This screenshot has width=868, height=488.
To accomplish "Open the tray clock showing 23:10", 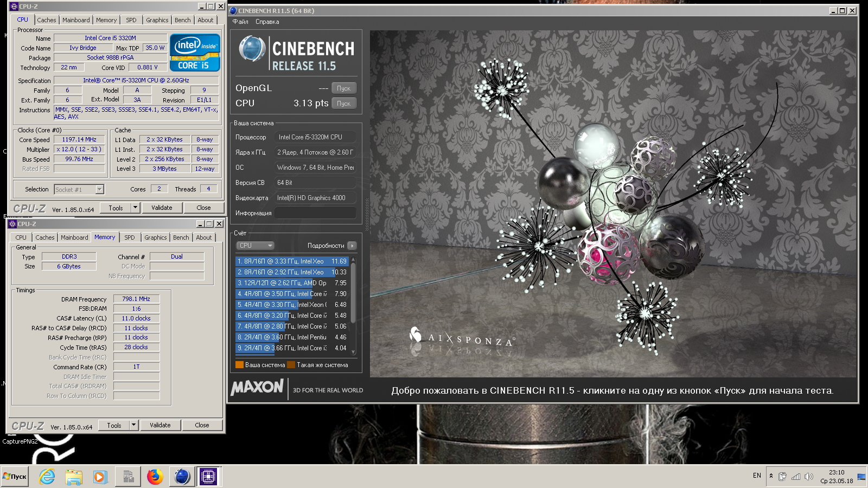I will tap(837, 476).
